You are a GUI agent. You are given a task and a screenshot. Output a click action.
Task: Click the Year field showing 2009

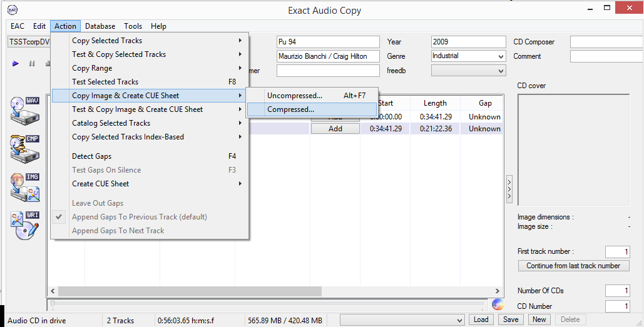469,42
